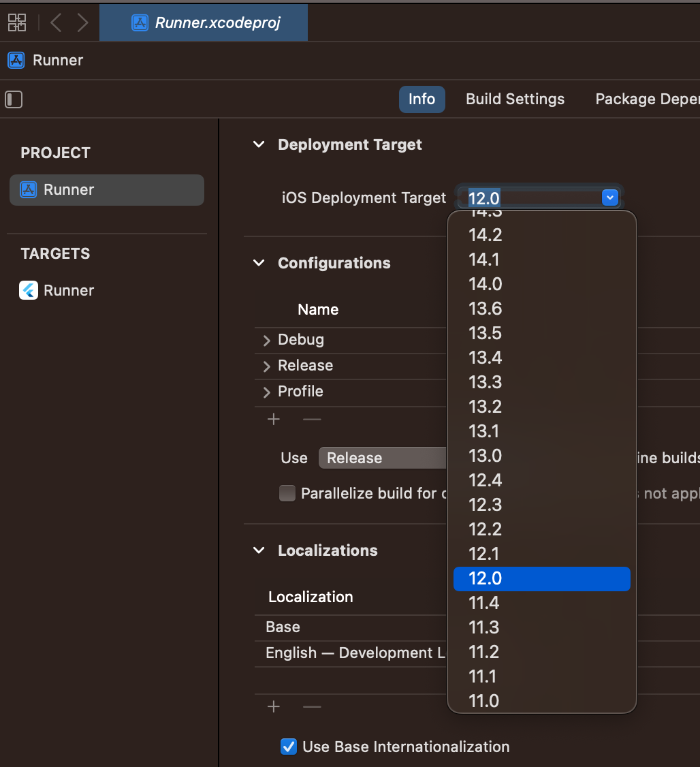Select the Base localization row
700x767 pixels.
click(351, 627)
